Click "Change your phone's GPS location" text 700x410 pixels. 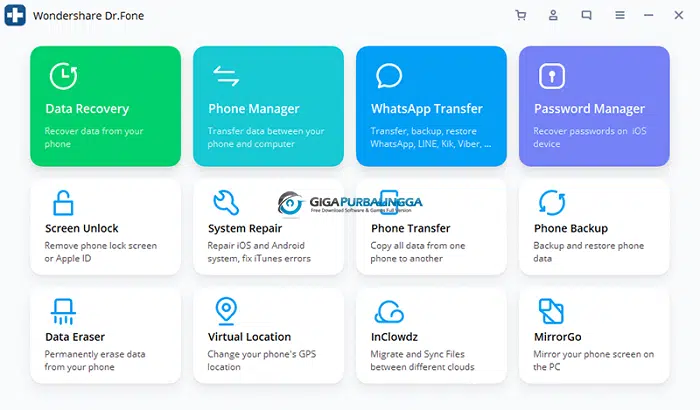pyautogui.click(x=261, y=360)
